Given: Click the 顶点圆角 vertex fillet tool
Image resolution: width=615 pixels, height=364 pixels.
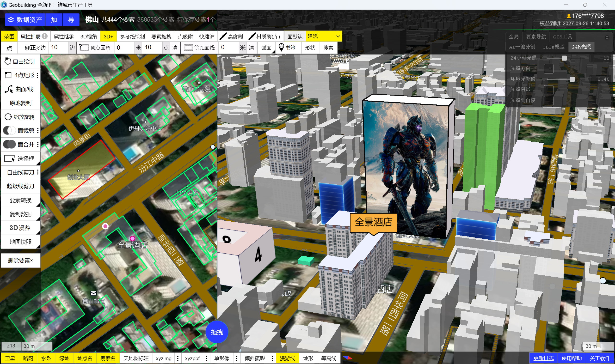Looking at the screenshot, I should click(x=95, y=48).
